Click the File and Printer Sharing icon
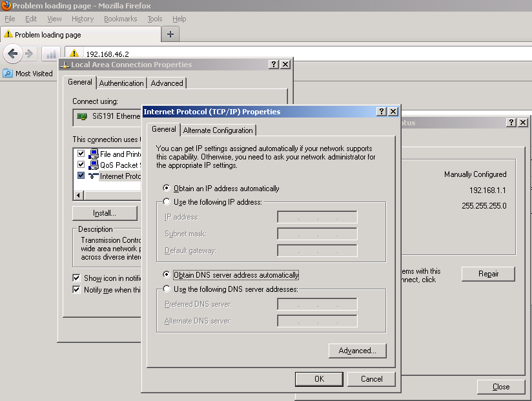Viewport: 532px width, 401px height. 94,153
